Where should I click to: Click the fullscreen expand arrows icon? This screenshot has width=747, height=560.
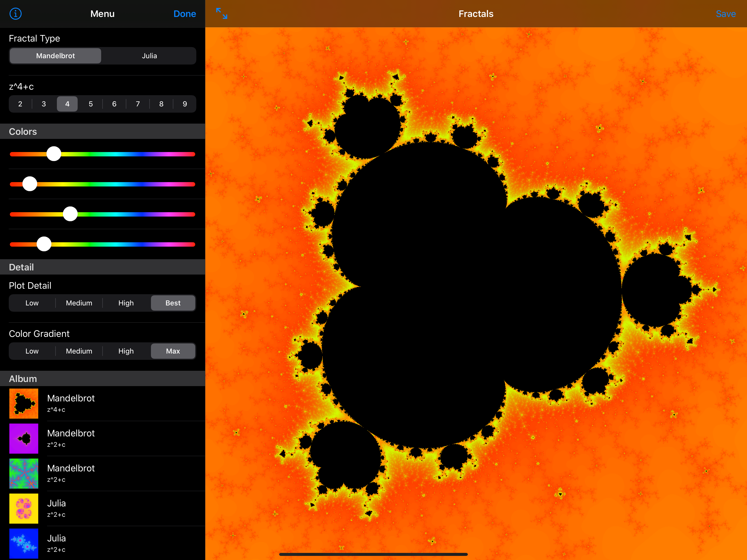coord(221,13)
